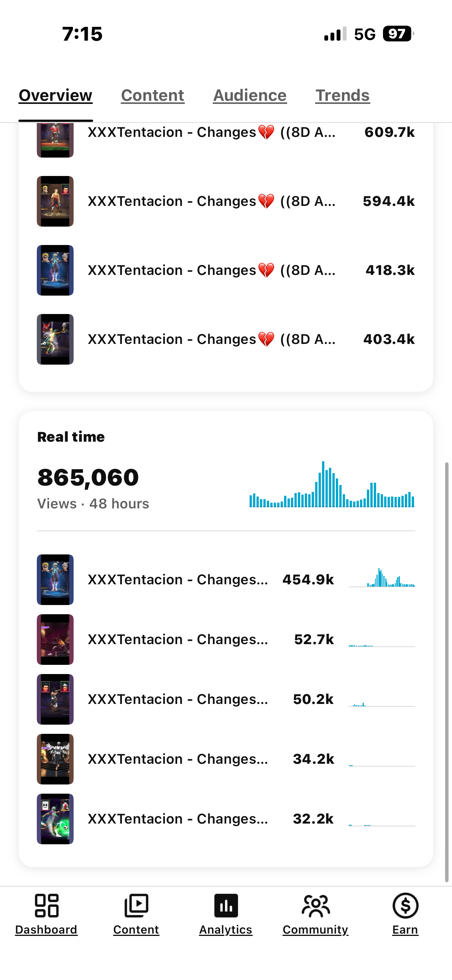Tap thumbnail of the 418.3k views video
Screen dimensions: 452x980
(55, 270)
